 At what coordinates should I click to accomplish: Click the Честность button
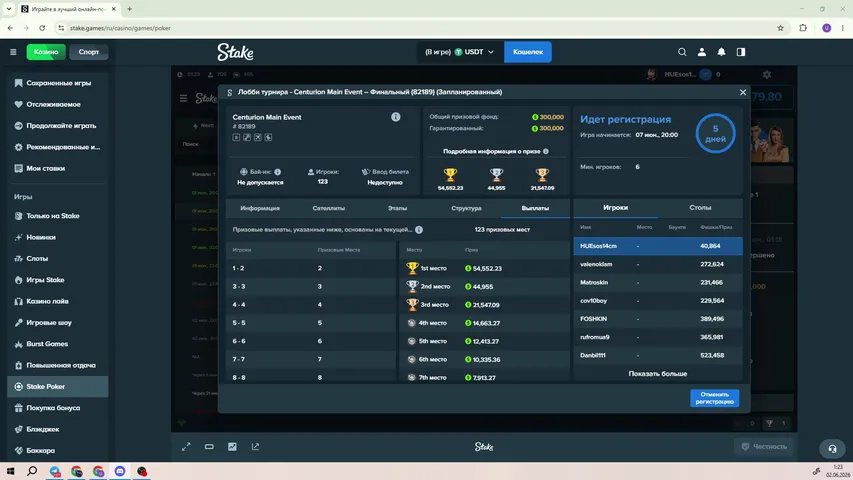pos(764,447)
